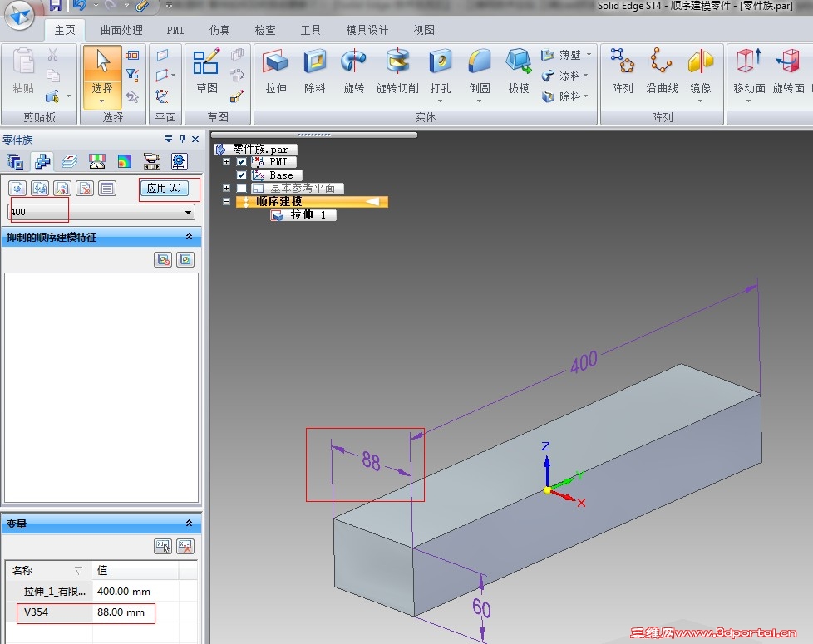Open the PMI ribbon tab
813x644 pixels.
175,30
